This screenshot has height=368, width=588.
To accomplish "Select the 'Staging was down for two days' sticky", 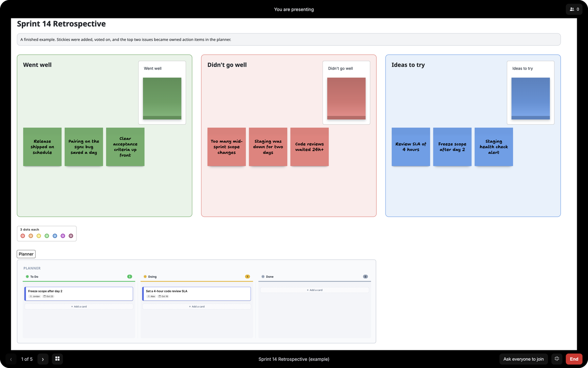I will point(268,147).
